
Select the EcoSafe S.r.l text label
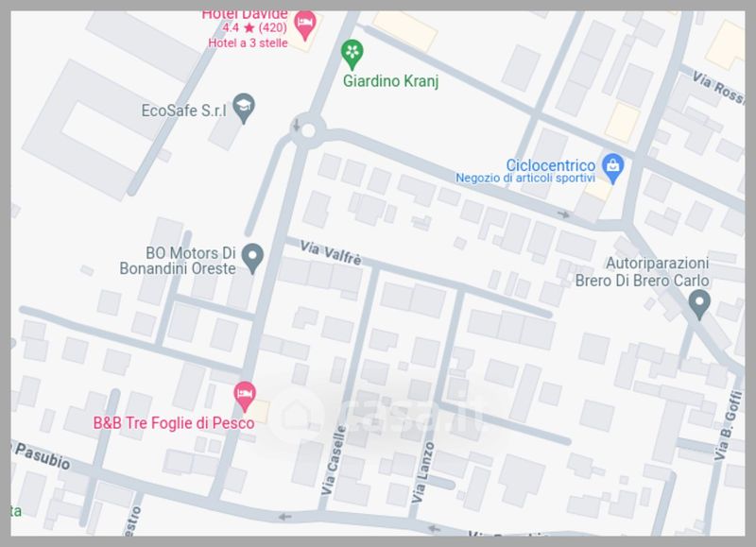click(183, 111)
